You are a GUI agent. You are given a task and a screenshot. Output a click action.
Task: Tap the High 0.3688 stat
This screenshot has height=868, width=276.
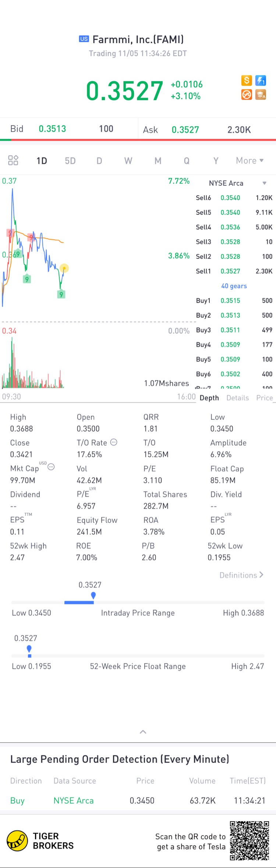point(22,423)
